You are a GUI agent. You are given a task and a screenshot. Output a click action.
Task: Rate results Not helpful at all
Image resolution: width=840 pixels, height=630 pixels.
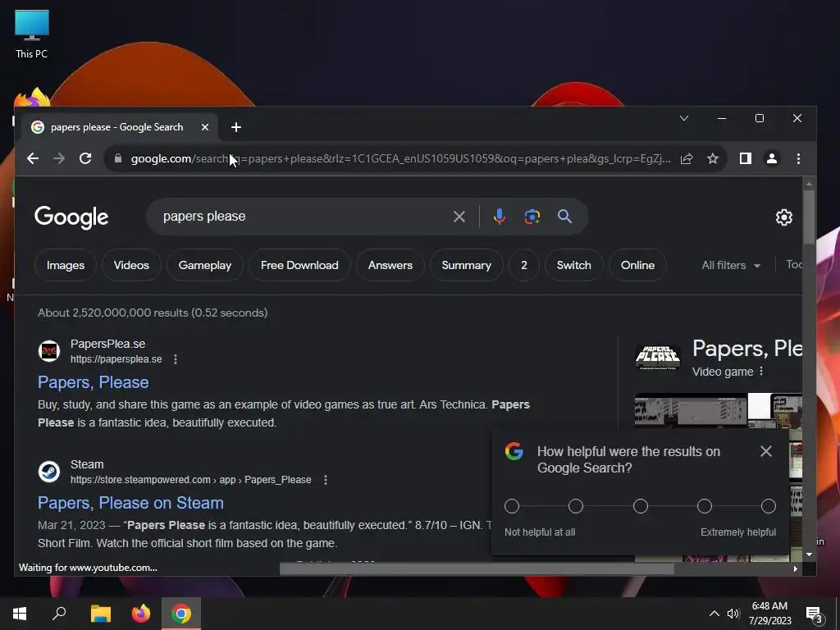click(512, 506)
